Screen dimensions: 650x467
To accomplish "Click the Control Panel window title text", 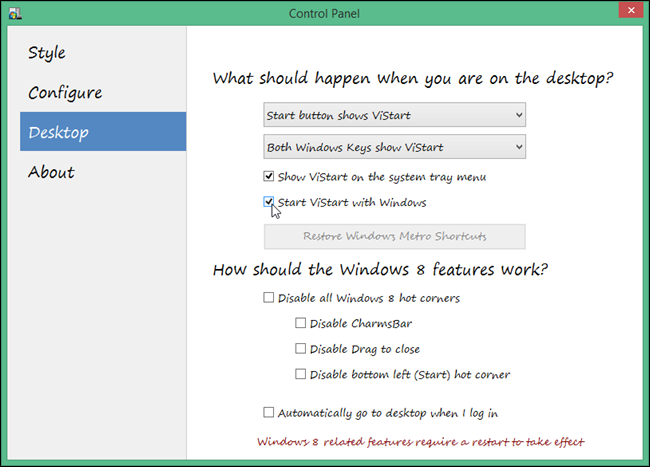I will coord(324,14).
